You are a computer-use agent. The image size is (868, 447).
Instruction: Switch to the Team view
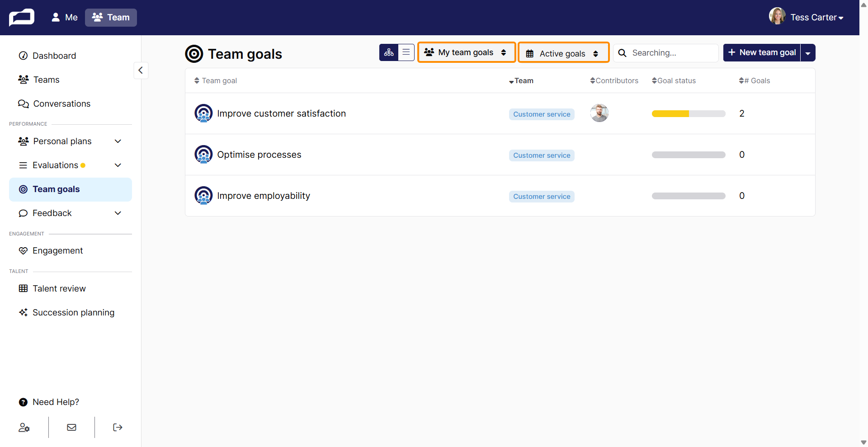(111, 17)
